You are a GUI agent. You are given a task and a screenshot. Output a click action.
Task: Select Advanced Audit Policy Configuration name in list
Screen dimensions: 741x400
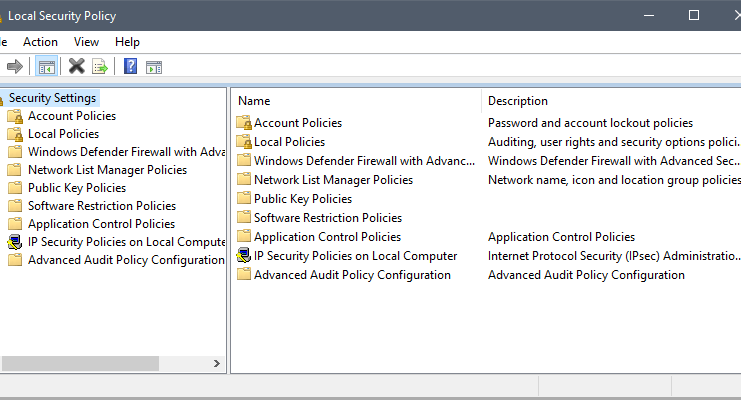pos(352,275)
